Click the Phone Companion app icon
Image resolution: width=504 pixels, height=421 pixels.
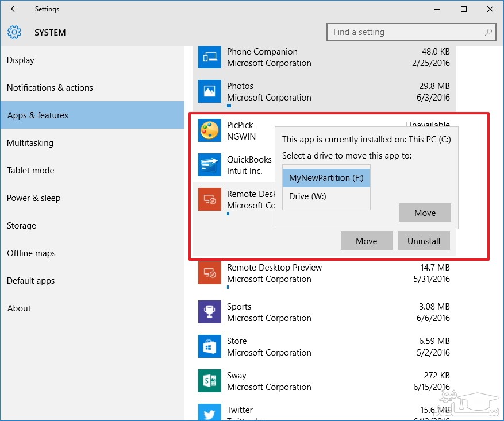point(209,57)
